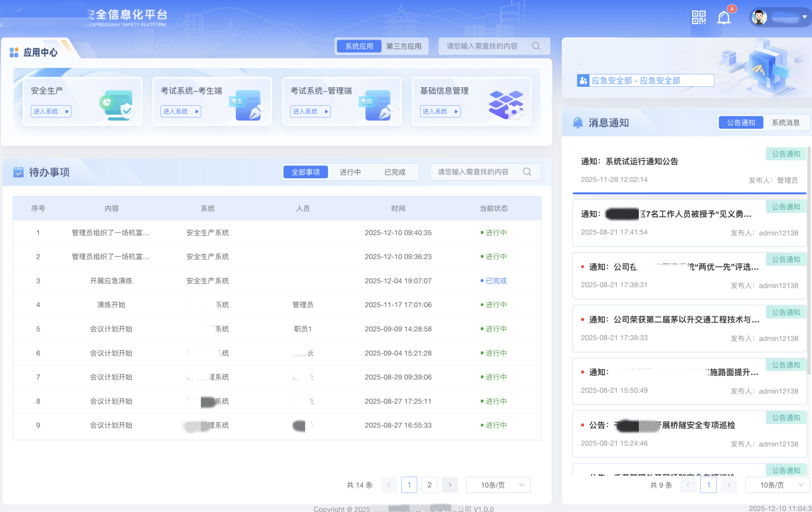Go to page 2 of 待办事项
Viewport: 812px width, 512px height.
tap(429, 485)
